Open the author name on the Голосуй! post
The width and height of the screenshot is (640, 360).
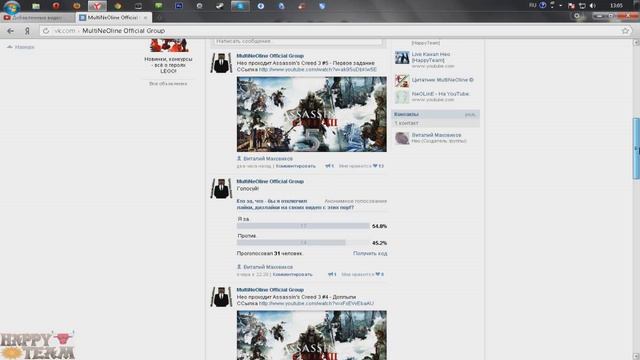click(x=270, y=181)
